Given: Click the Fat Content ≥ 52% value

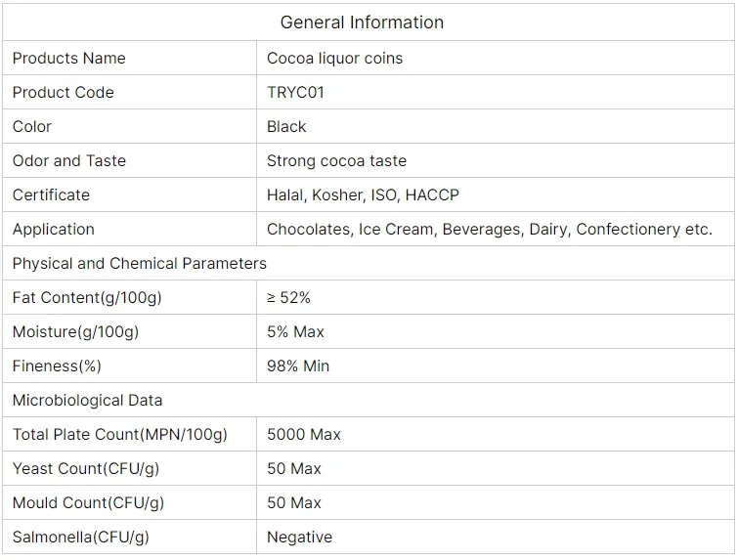Looking at the screenshot, I should pyautogui.click(x=288, y=298).
